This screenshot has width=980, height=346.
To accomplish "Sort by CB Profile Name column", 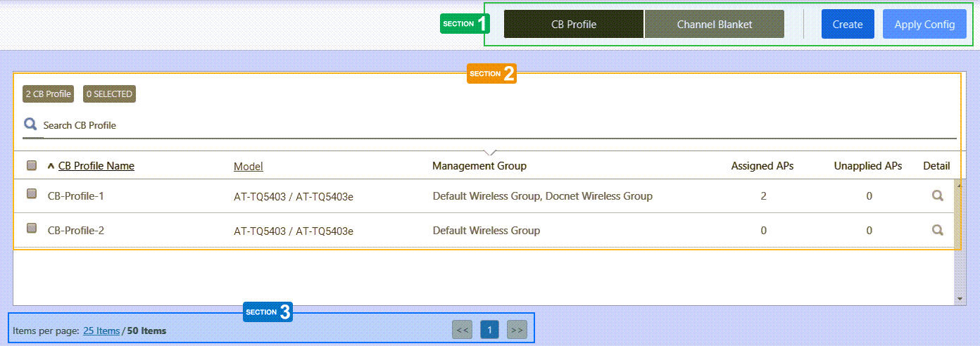I will [x=96, y=166].
